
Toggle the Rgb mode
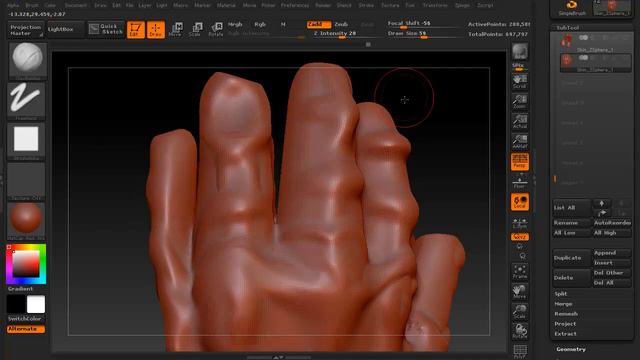260,24
